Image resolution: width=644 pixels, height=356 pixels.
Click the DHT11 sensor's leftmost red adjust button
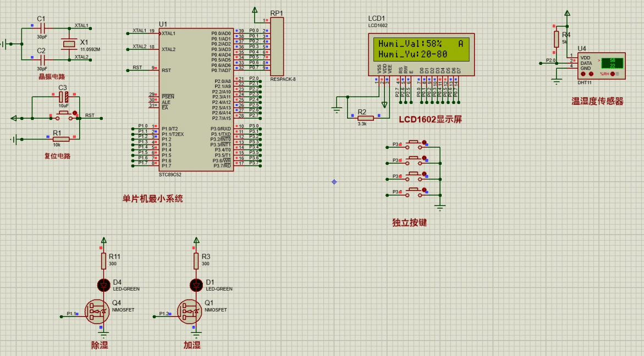tap(583, 74)
